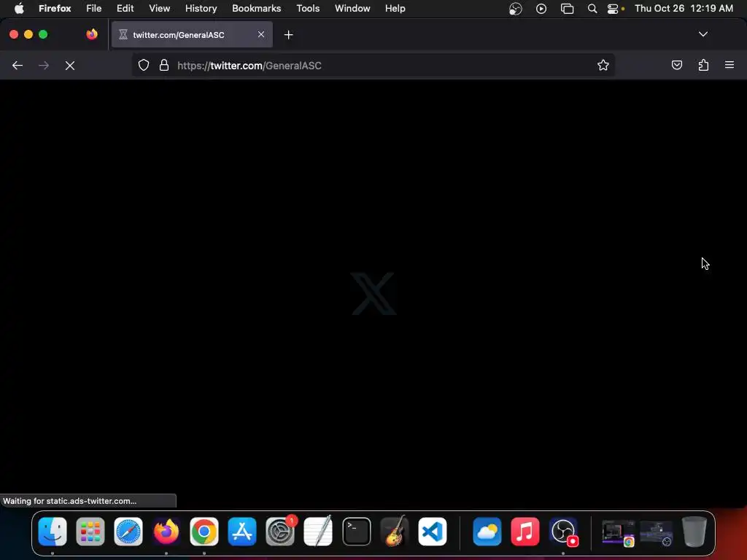
Task: Open the Trash from the dock
Action: pos(694,532)
